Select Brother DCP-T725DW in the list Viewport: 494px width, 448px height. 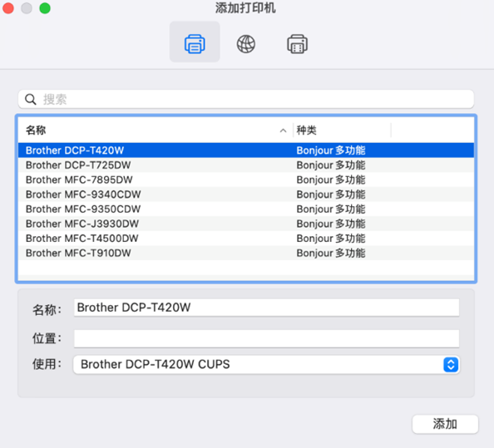246,165
